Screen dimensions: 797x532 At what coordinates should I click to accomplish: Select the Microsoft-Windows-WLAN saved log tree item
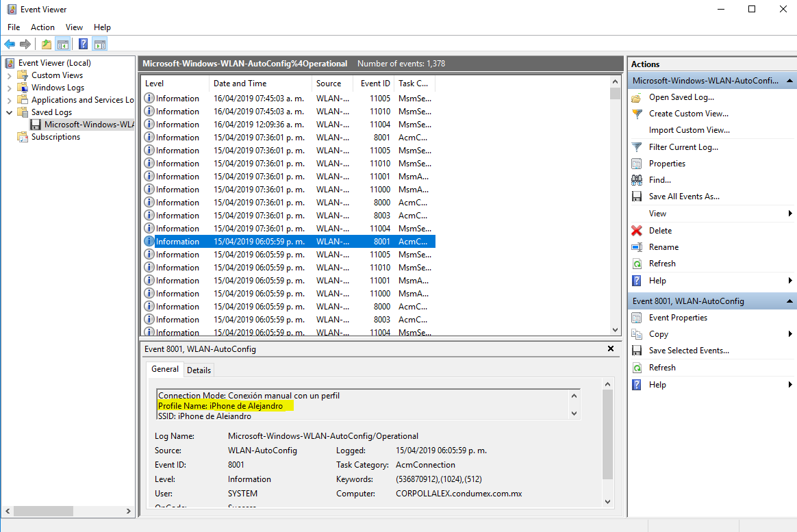(82, 125)
